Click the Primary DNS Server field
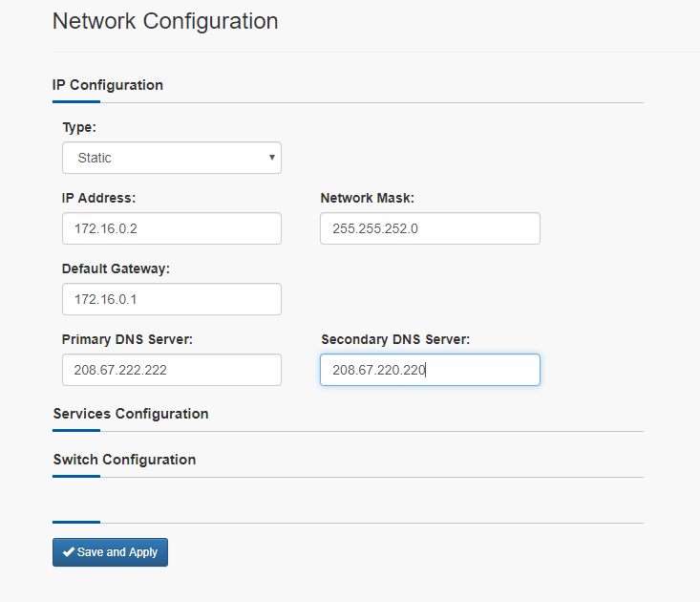The width and height of the screenshot is (700, 602). pyautogui.click(x=172, y=370)
